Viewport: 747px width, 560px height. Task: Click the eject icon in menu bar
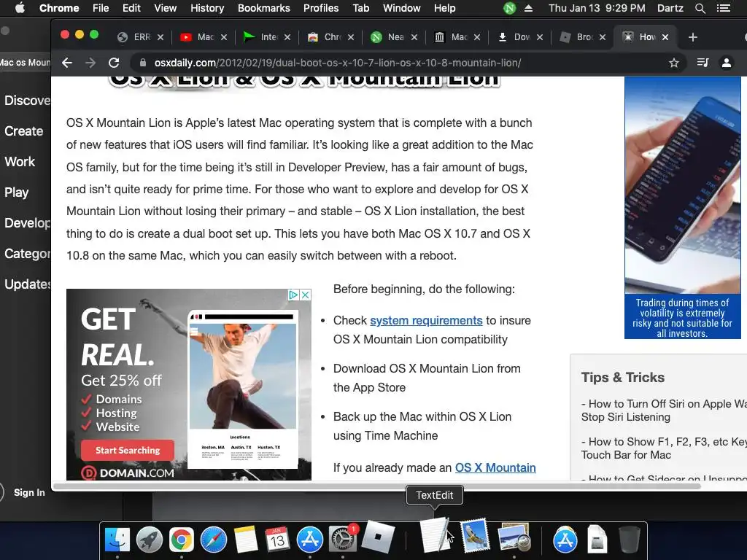528,8
